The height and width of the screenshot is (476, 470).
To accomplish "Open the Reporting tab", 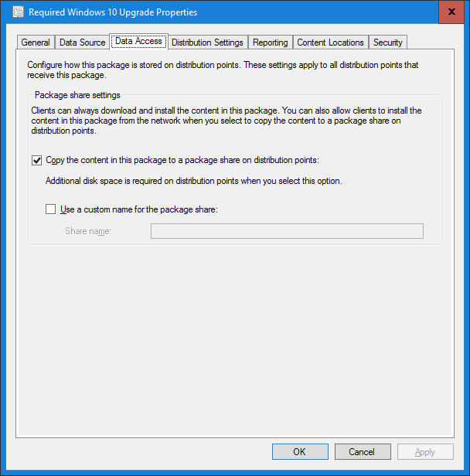I will 271,42.
